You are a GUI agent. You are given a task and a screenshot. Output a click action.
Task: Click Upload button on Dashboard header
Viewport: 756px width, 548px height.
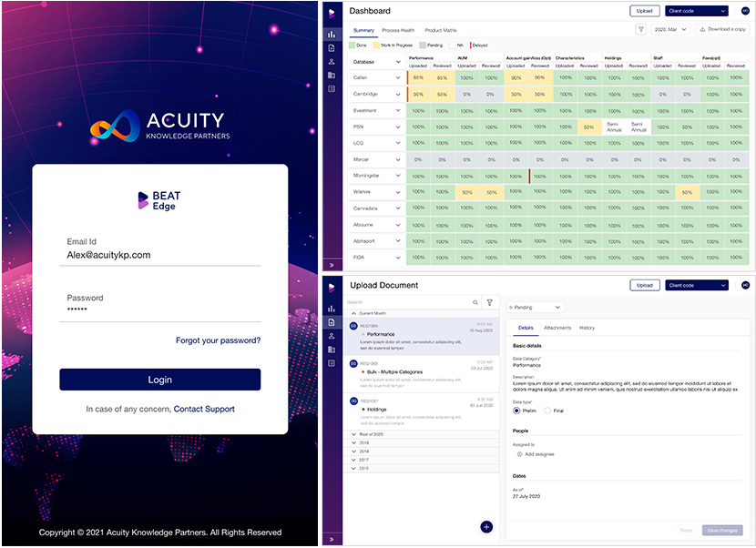click(x=645, y=11)
